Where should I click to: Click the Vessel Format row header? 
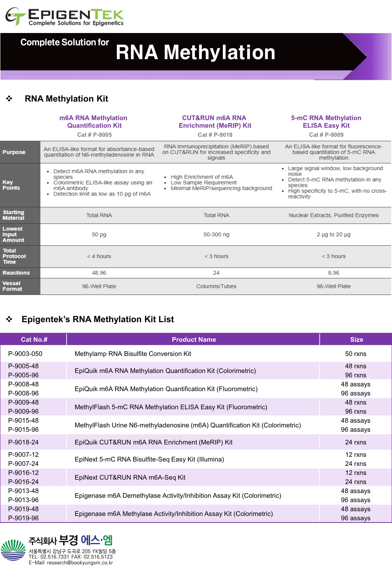(20, 286)
